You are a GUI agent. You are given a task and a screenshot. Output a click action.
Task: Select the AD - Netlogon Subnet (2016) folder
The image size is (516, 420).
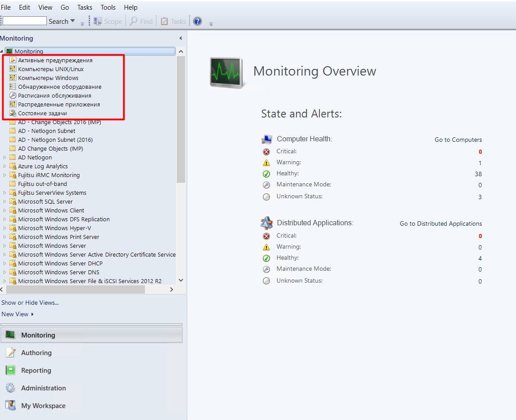tap(55, 140)
